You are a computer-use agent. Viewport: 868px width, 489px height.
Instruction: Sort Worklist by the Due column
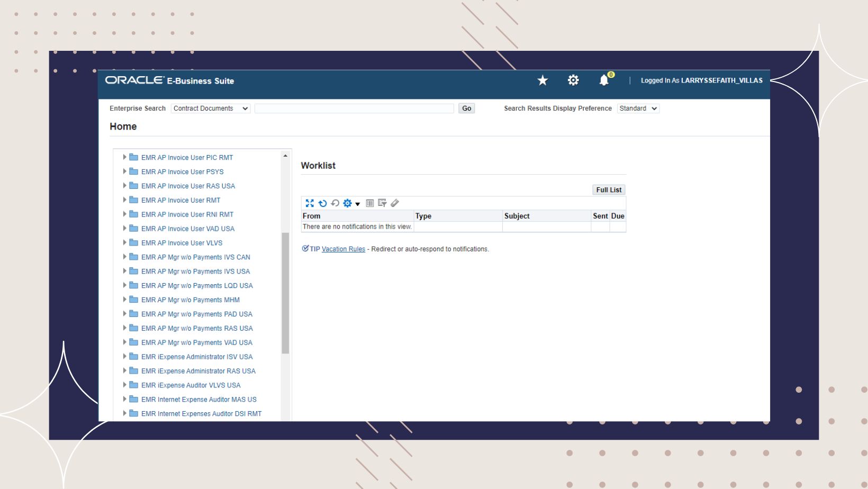coord(618,216)
